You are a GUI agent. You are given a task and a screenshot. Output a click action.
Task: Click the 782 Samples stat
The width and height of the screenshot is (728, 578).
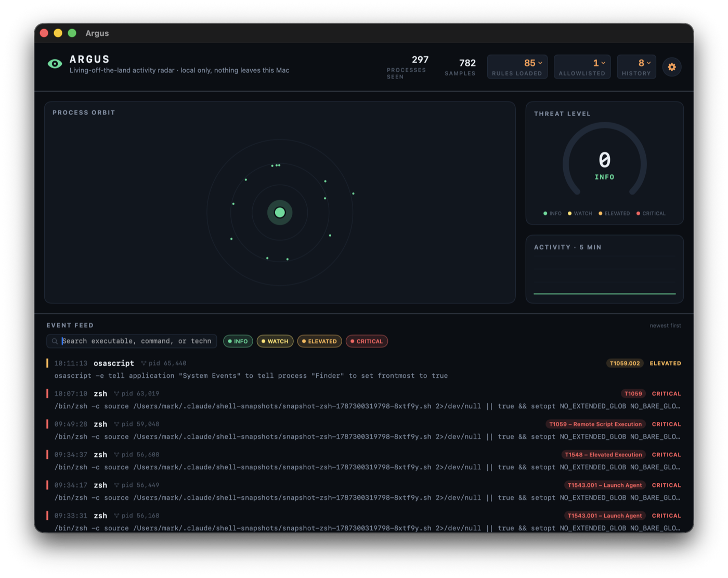point(460,67)
